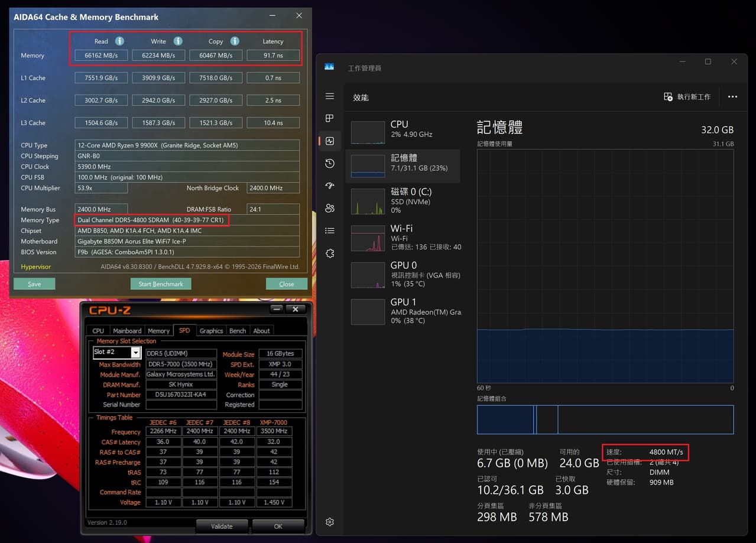Click the info icon next to Copy
The height and width of the screenshot is (543, 756).
[235, 41]
